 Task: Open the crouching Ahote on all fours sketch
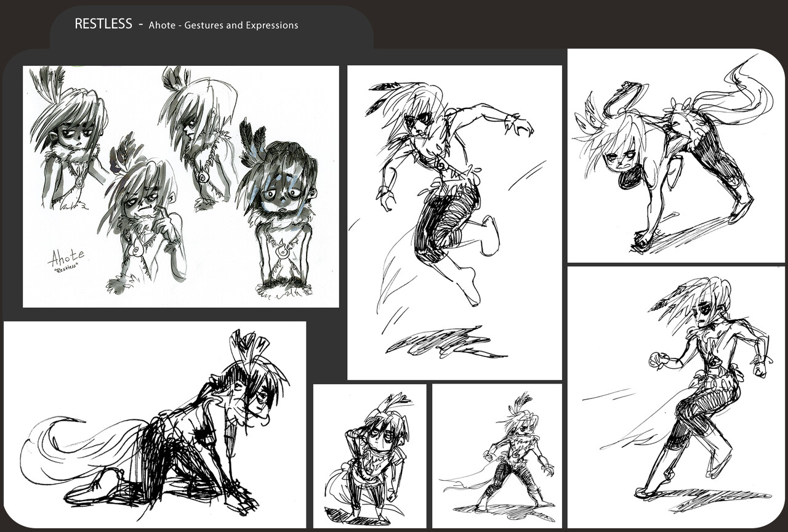click(155, 424)
